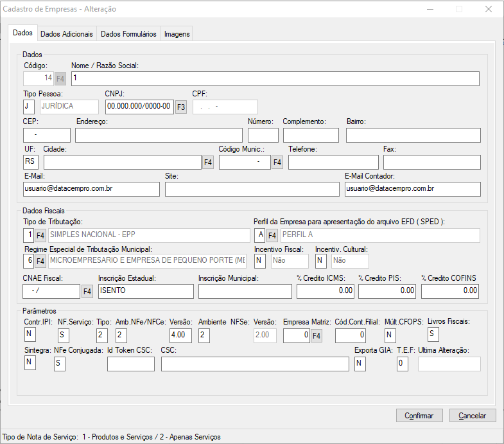Viewport: 504px width, 444px height.
Task: Click the CSC input field
Action: coord(256,364)
